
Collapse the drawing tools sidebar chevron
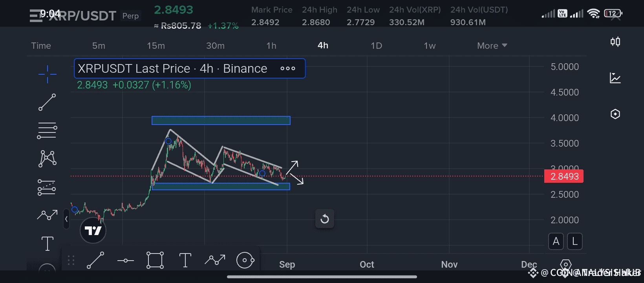[x=66, y=219]
